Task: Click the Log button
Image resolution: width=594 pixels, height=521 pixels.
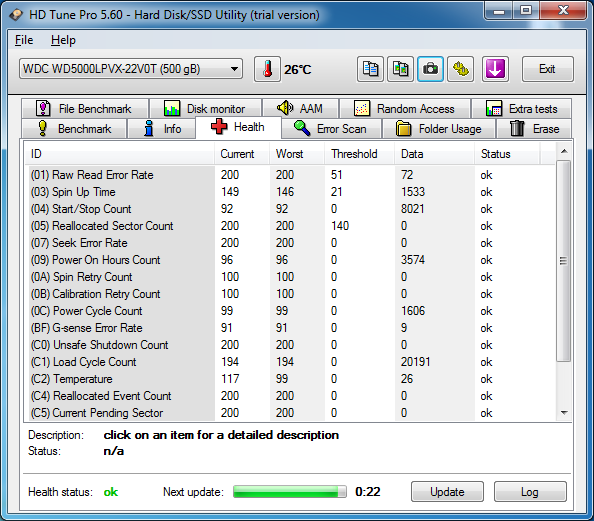Action: [x=530, y=492]
